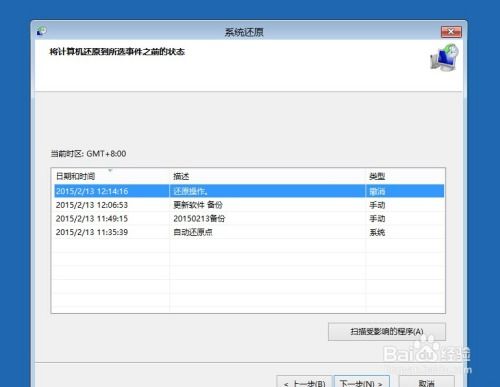Click the 还原操作 description cell
The image size is (500, 387).
(x=190, y=191)
